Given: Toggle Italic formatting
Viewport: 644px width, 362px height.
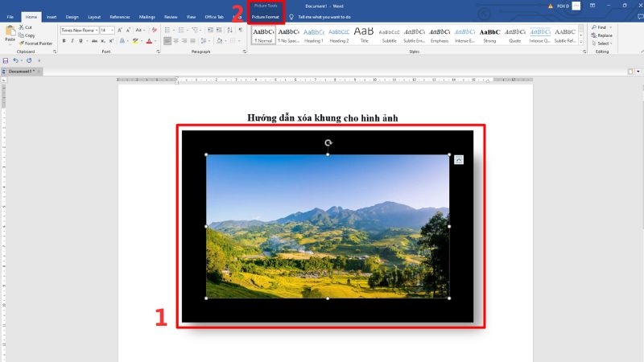Looking at the screenshot, I should (x=73, y=41).
